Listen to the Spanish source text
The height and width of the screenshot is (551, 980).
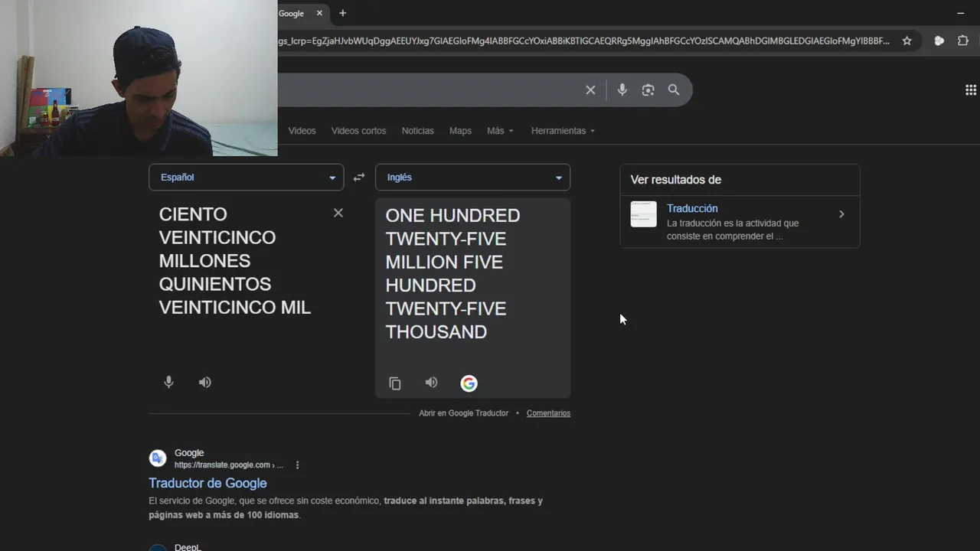pyautogui.click(x=205, y=382)
